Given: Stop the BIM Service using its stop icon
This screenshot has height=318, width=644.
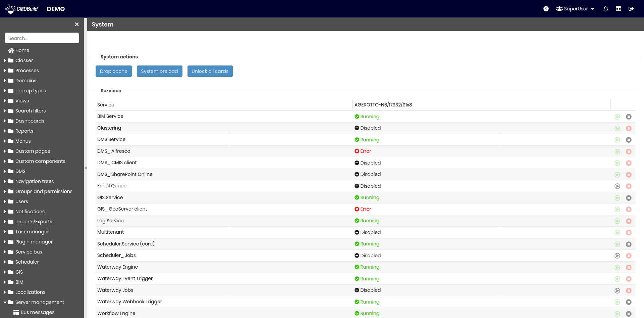Looking at the screenshot, I should pos(629,117).
